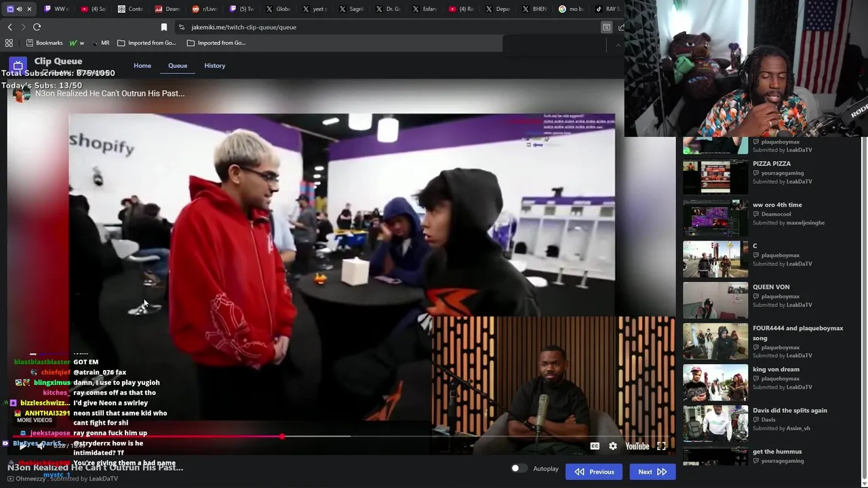Play the video with the play button
This screenshot has width=868, height=488.
(x=22, y=446)
